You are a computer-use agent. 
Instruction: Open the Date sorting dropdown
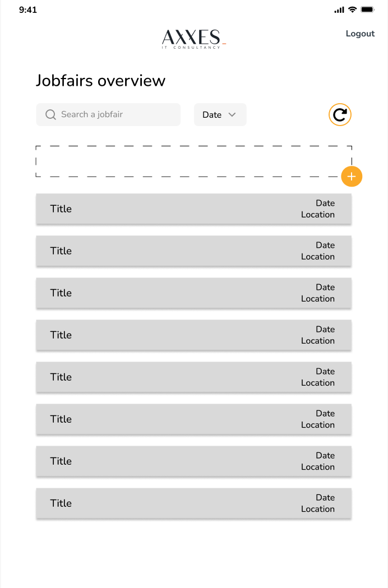coord(220,114)
